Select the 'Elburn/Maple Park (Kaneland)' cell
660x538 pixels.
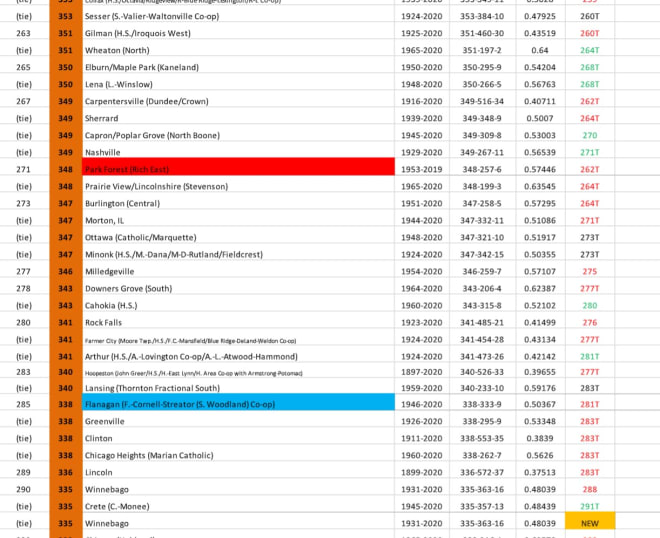click(x=238, y=67)
